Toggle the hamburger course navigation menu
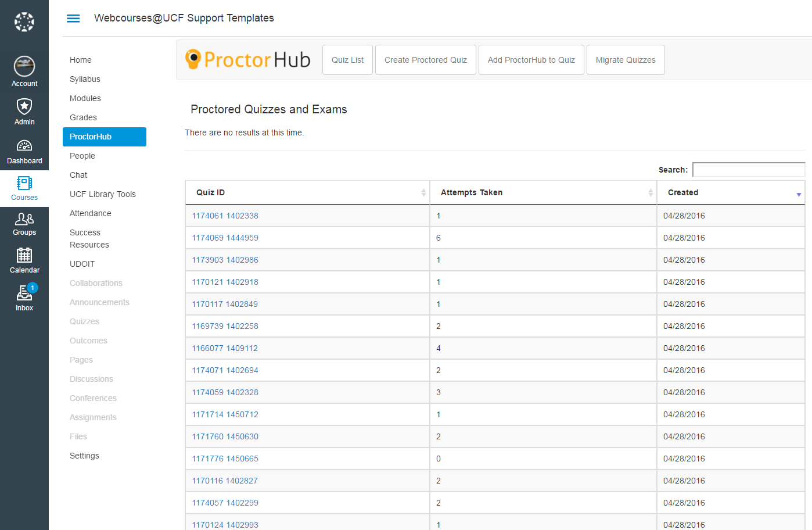Screen dimensions: 812x530 point(73,19)
